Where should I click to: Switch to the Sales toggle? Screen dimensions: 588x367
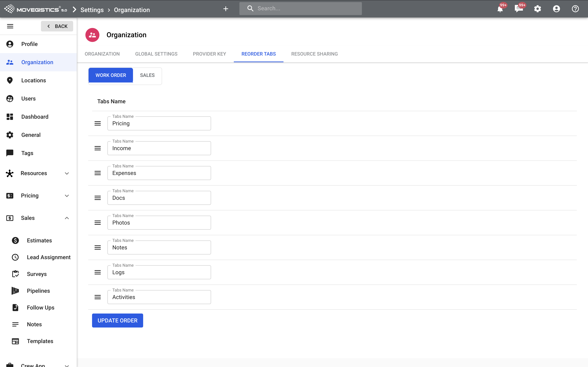pyautogui.click(x=147, y=75)
